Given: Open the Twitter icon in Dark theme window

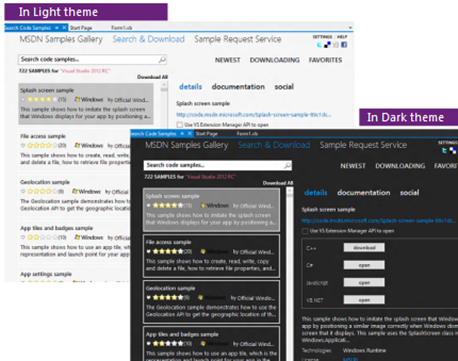Looking at the screenshot, I should click(x=444, y=151).
